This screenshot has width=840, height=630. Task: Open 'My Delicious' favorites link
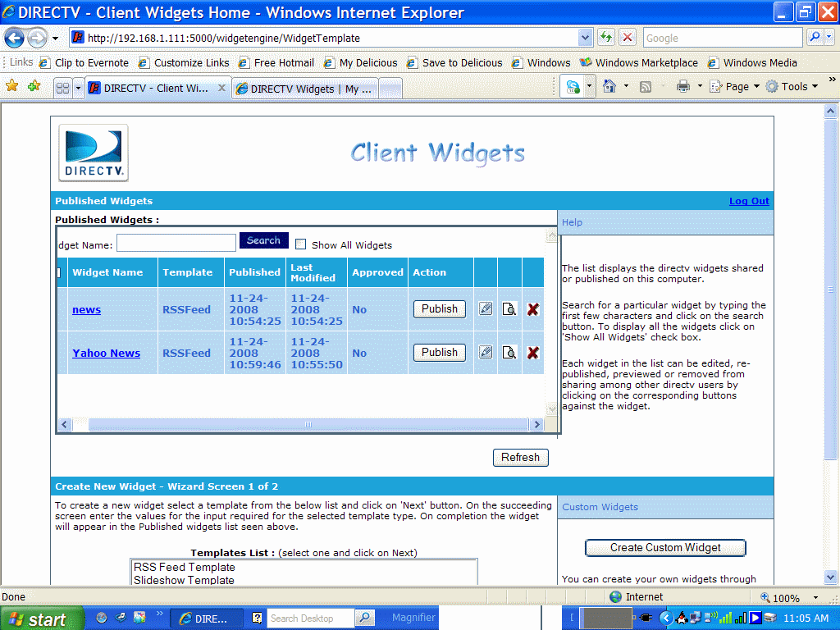[361, 62]
